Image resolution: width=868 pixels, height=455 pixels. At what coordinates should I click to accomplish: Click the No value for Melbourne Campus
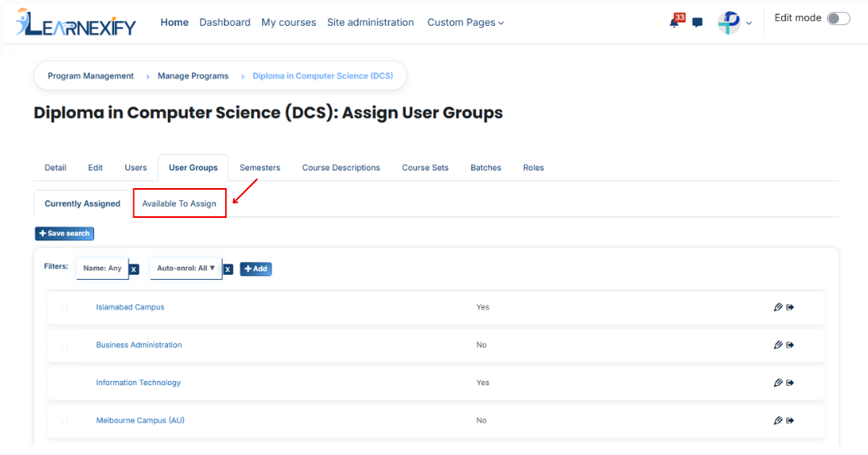point(481,420)
